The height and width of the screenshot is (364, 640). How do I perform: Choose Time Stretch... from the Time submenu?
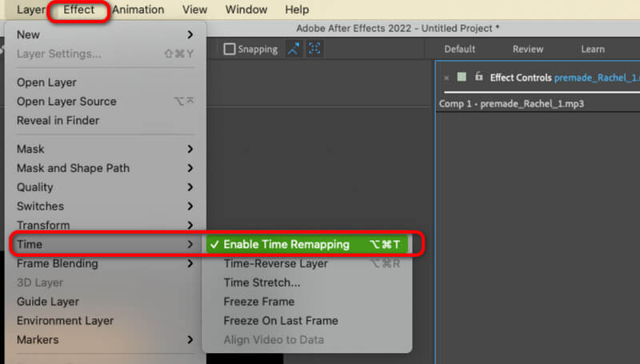tap(262, 282)
